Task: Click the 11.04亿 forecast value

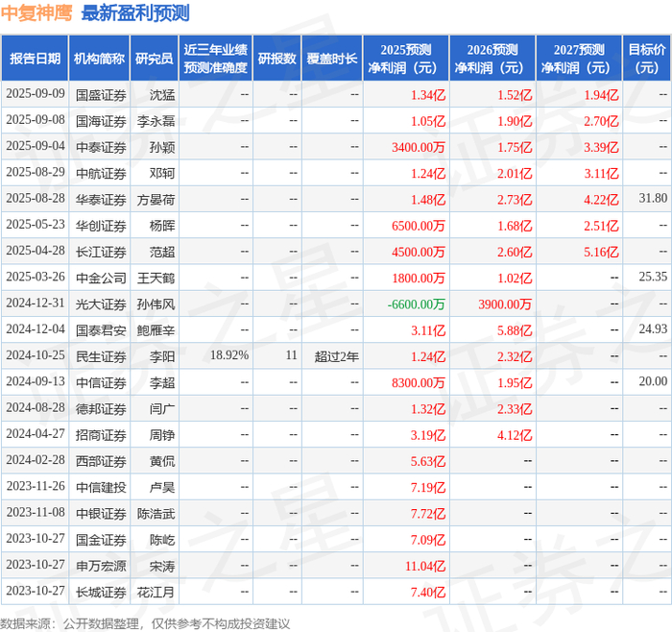Action: (425, 566)
